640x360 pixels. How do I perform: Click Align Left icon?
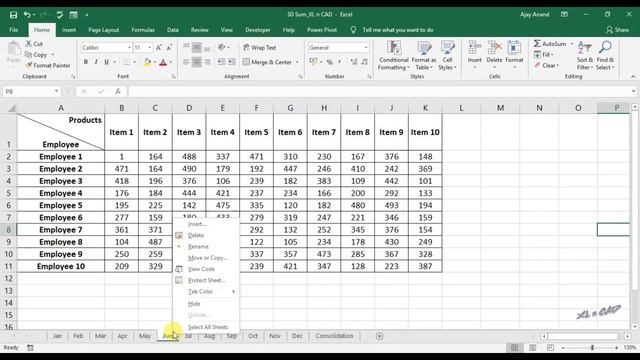pos(186,62)
